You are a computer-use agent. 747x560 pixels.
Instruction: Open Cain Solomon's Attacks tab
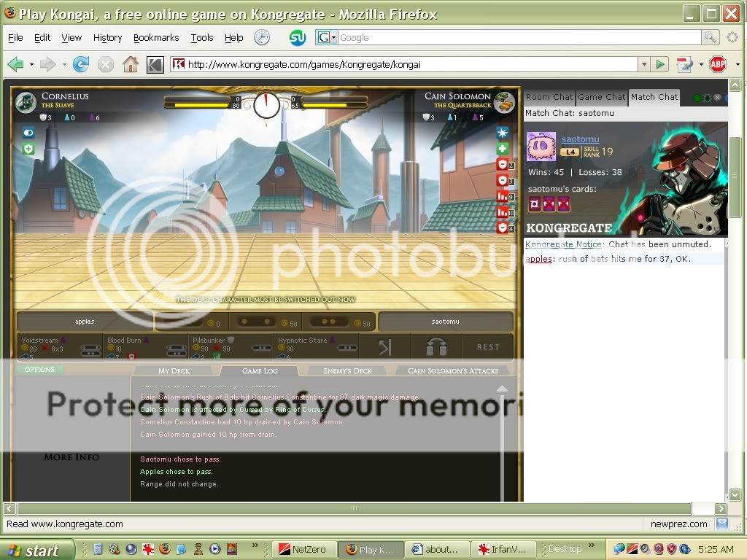click(452, 371)
